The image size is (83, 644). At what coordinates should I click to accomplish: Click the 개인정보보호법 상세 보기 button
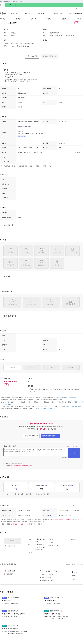(x=31, y=436)
